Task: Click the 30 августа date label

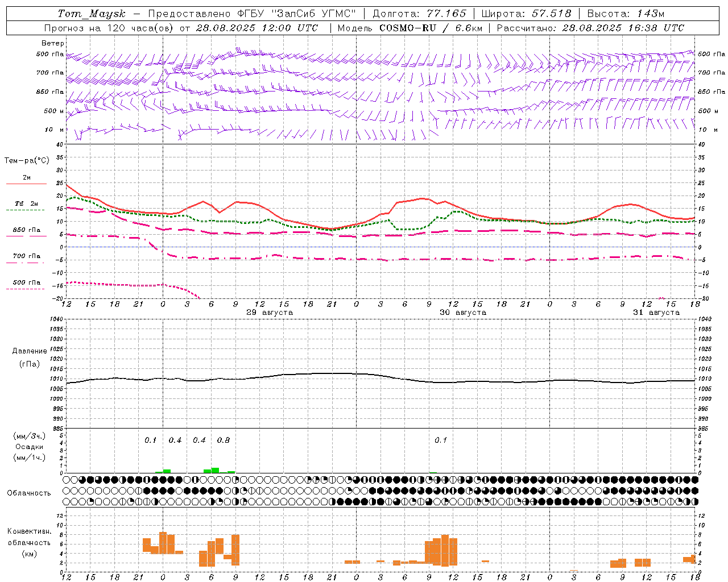Action: [x=463, y=313]
